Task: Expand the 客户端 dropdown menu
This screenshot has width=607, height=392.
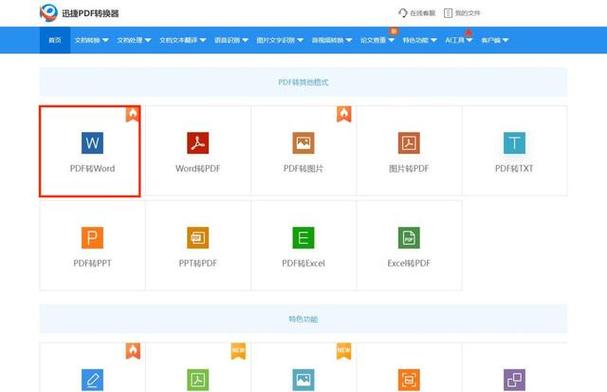Action: [x=494, y=40]
